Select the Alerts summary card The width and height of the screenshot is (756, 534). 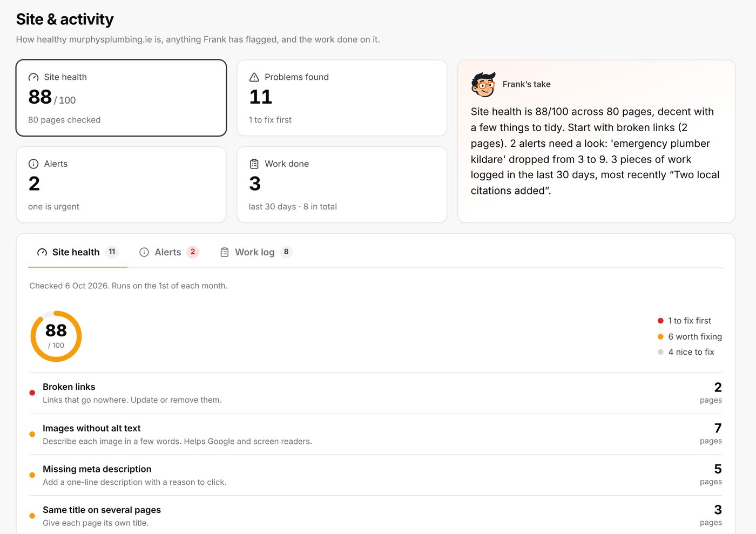[121, 185]
